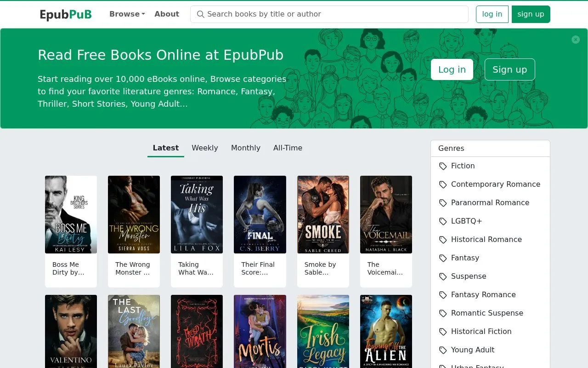Select the Latest tab
The width and height of the screenshot is (588, 368).
(166, 148)
